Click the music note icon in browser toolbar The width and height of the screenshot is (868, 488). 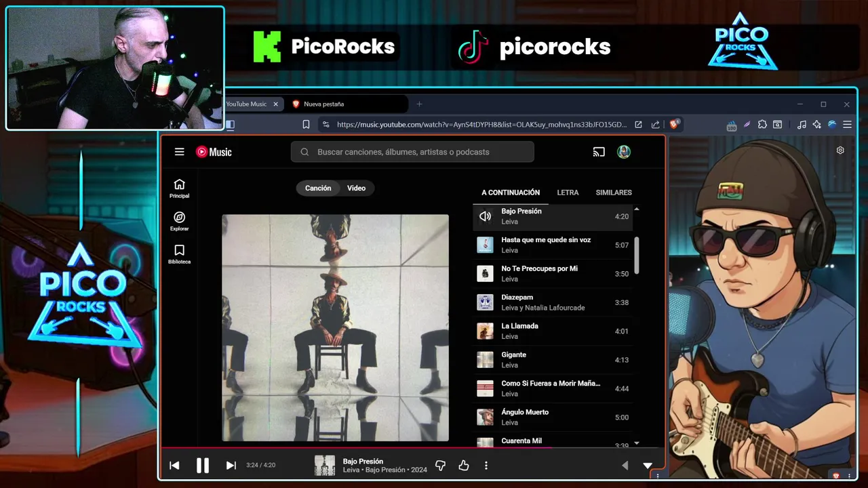coord(802,125)
